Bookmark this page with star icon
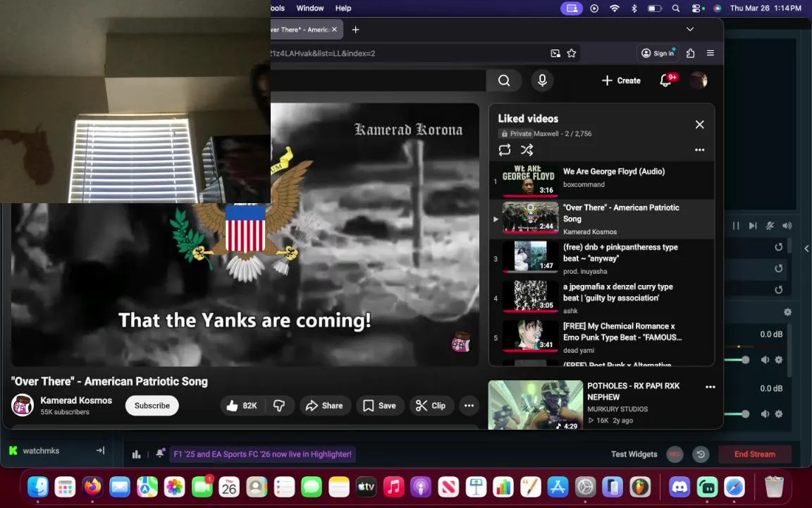The width and height of the screenshot is (812, 508). pos(572,53)
